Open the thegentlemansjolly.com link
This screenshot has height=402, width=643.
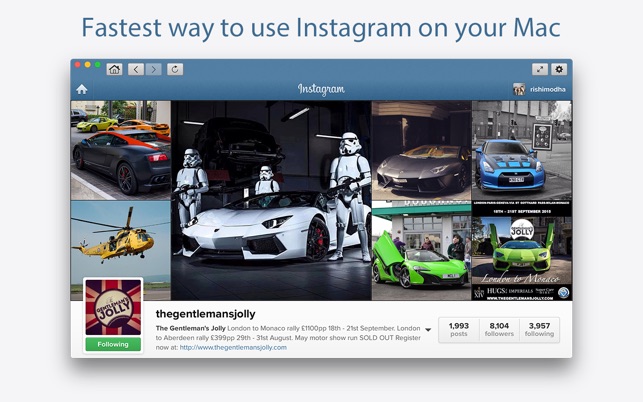(233, 347)
